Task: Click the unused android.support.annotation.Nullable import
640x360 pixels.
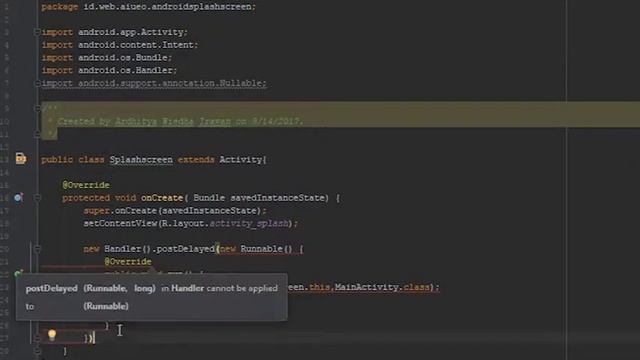Action: tap(154, 83)
